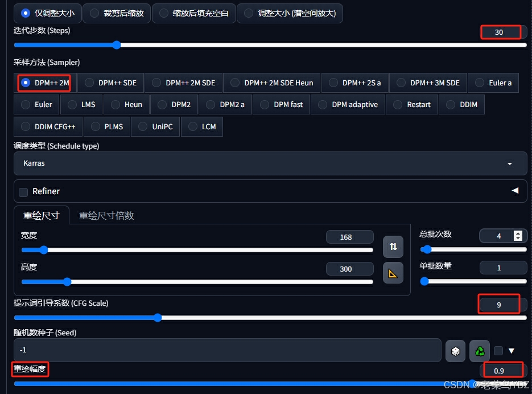Choose DPM fast sampler
This screenshot has height=394, width=532.
tap(281, 105)
